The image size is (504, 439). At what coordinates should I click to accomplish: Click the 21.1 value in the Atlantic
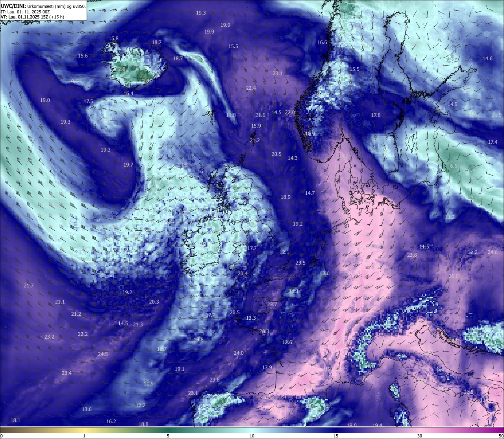[60, 302]
